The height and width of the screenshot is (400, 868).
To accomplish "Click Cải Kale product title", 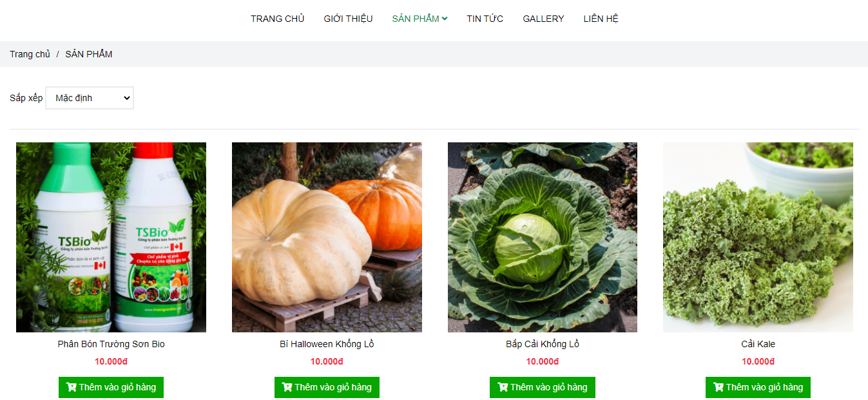I will [x=758, y=344].
